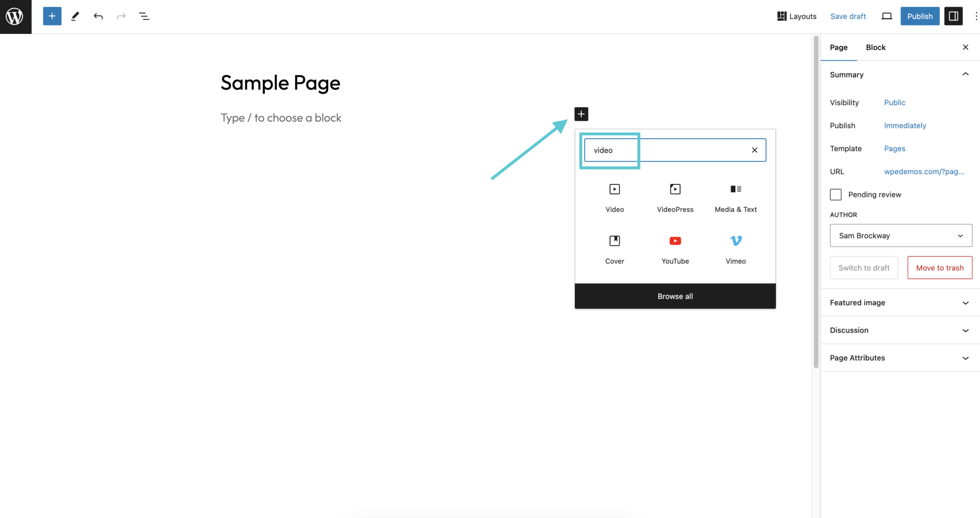This screenshot has height=518, width=980.
Task: Select the Cover block
Action: 614,249
